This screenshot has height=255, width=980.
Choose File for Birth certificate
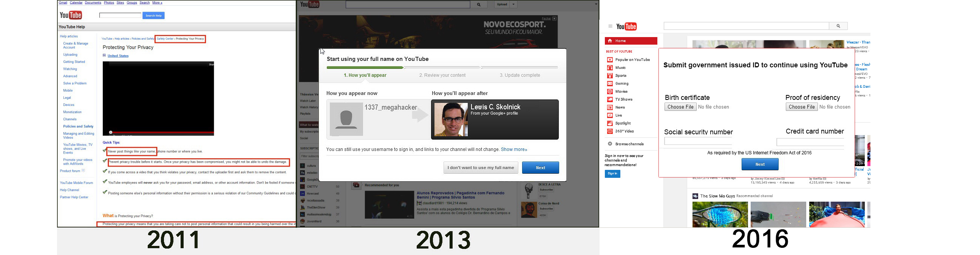tap(681, 107)
